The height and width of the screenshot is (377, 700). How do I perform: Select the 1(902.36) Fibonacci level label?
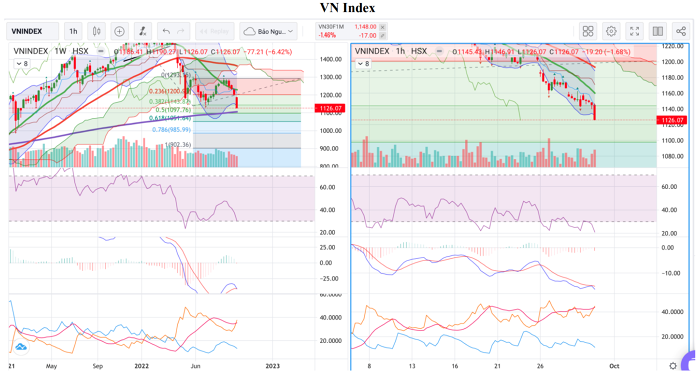[x=178, y=145]
